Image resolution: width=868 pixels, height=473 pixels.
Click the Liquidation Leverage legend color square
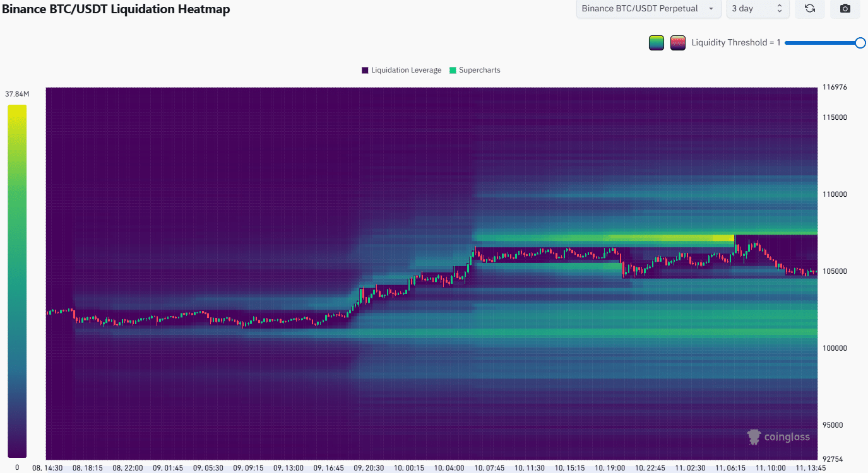click(x=364, y=70)
